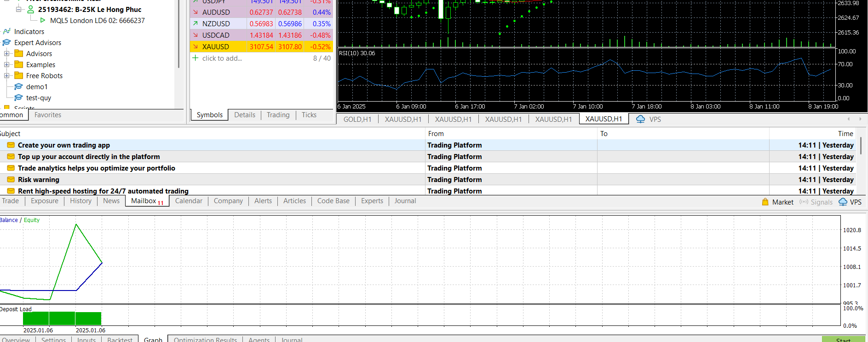Select the demo1 expert advisor icon

point(19,86)
